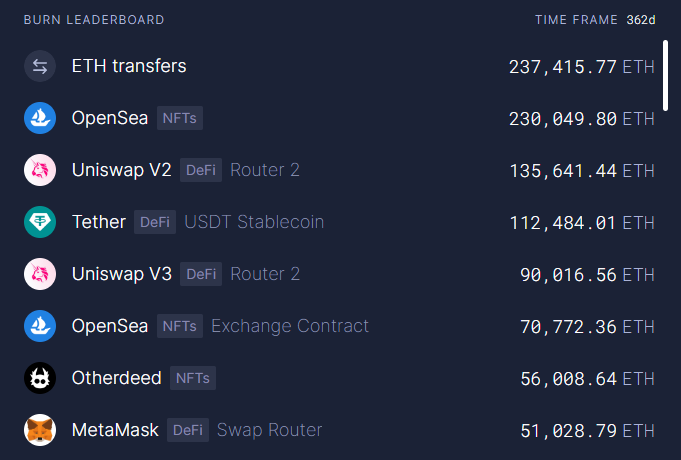Open the ETH transfers entry
The height and width of the screenshot is (460, 681).
pos(129,67)
